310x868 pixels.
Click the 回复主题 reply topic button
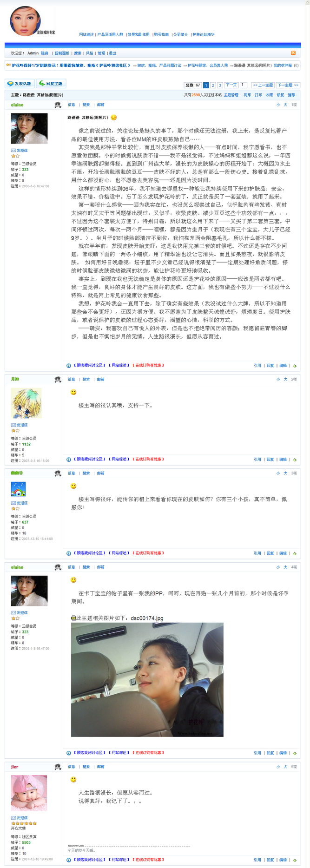click(51, 84)
